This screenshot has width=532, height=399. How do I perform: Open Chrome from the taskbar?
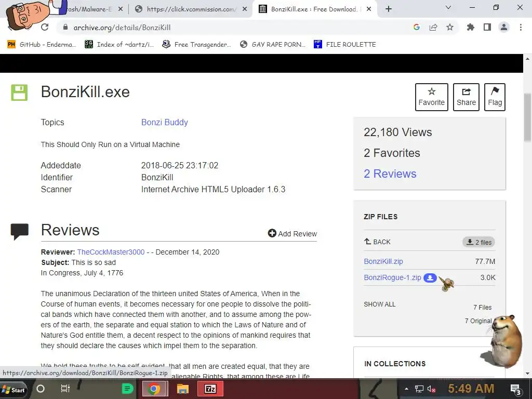tap(153, 389)
